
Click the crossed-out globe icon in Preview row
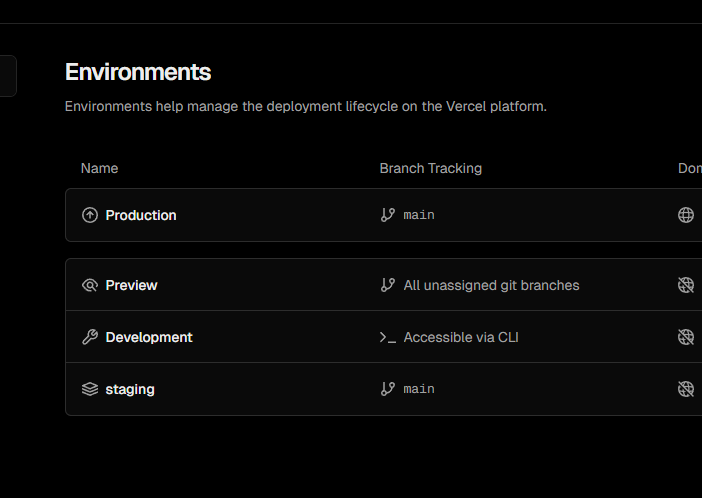click(x=686, y=285)
